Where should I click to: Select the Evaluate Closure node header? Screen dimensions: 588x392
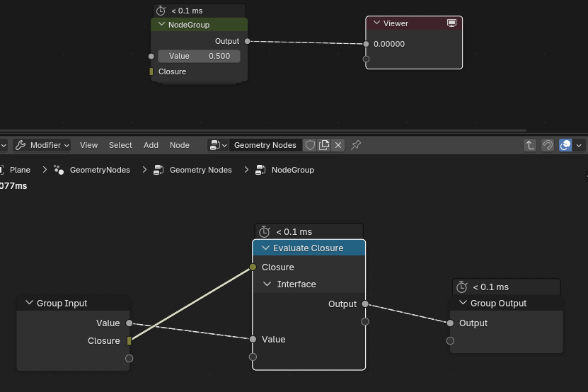pyautogui.click(x=309, y=248)
